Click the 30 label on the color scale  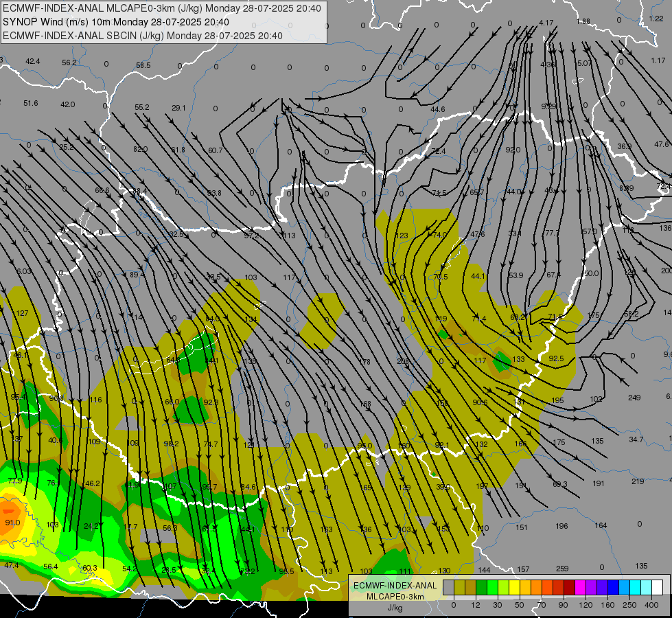pyautogui.click(x=498, y=605)
